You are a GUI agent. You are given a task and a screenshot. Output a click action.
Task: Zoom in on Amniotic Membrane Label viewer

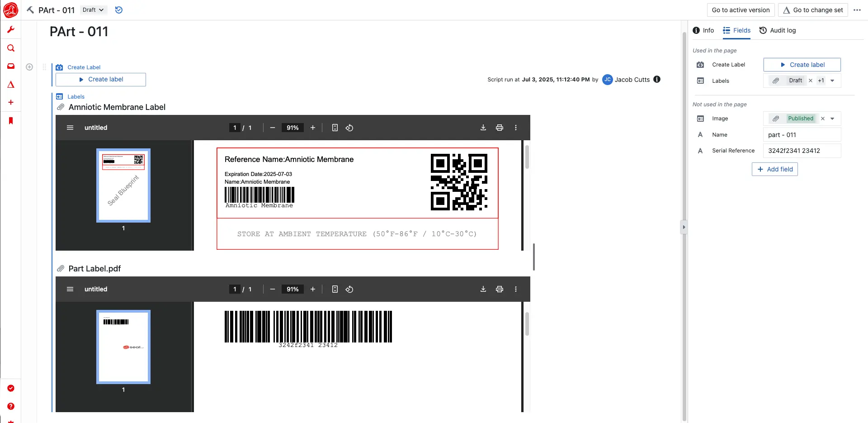coord(313,128)
